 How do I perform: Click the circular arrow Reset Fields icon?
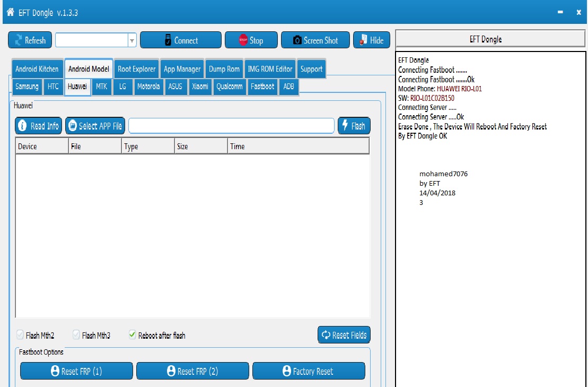tap(326, 335)
